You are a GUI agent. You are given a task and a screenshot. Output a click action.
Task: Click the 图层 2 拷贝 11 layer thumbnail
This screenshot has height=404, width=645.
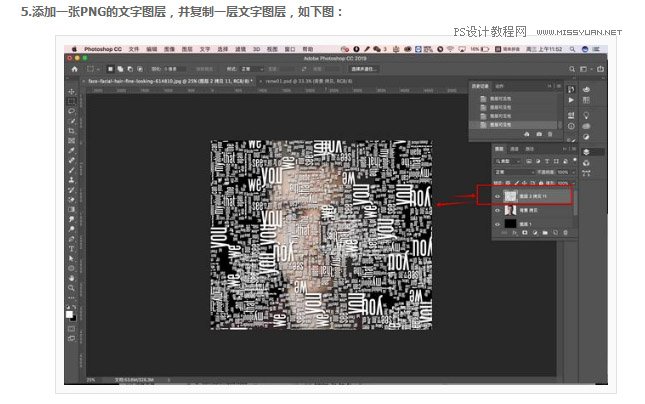point(510,197)
